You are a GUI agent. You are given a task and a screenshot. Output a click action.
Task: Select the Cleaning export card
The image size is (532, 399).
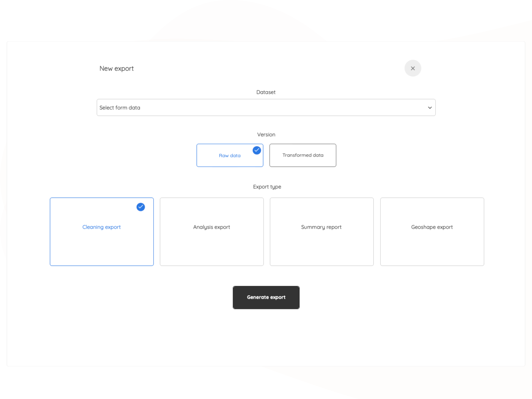click(x=102, y=232)
